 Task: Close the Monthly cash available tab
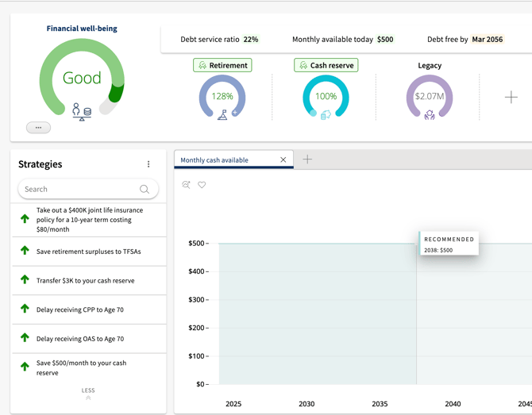click(x=283, y=159)
